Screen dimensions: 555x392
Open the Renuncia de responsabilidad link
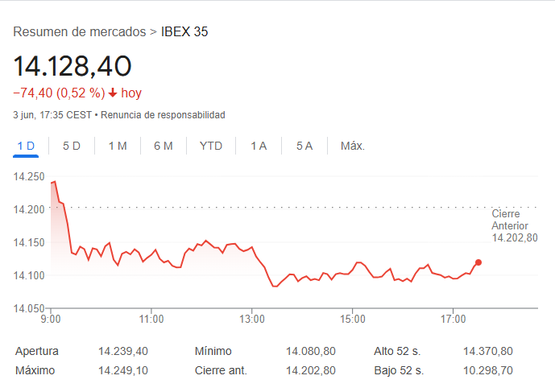coord(163,115)
